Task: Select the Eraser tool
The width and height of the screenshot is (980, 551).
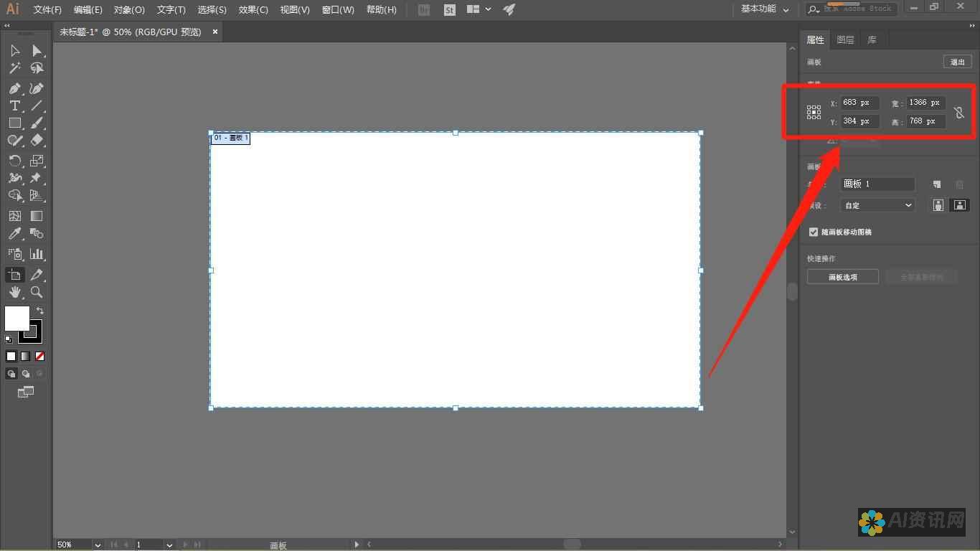Action: [37, 141]
